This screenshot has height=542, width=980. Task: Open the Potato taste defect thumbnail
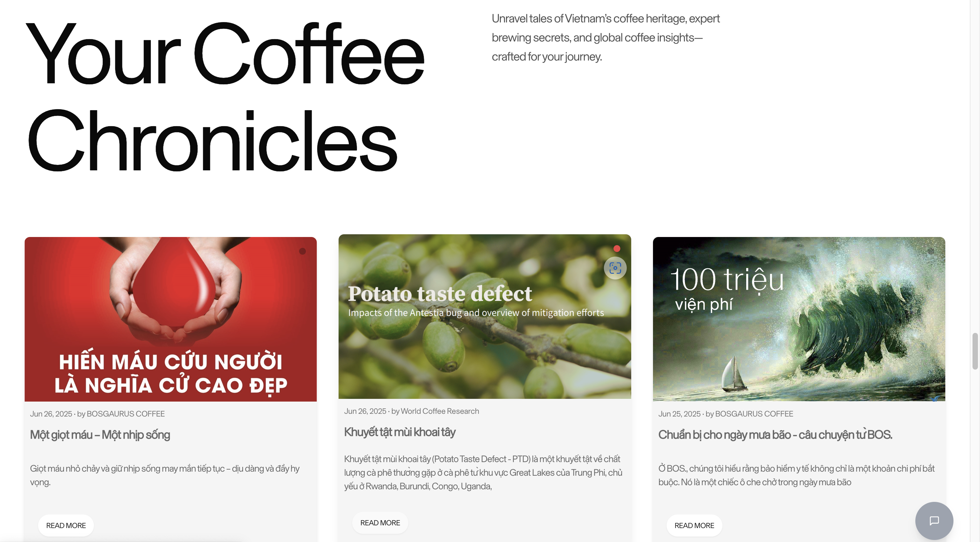click(485, 316)
